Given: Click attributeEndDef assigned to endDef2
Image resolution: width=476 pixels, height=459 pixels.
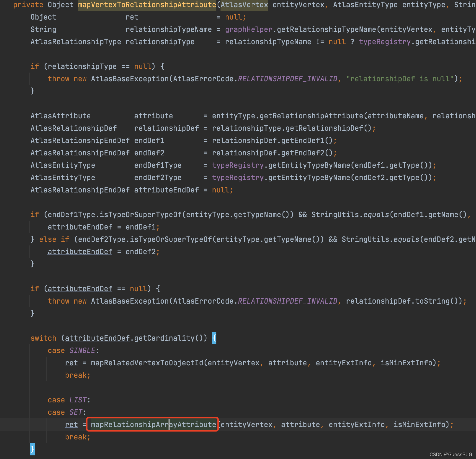Looking at the screenshot, I should pyautogui.click(x=80, y=252).
